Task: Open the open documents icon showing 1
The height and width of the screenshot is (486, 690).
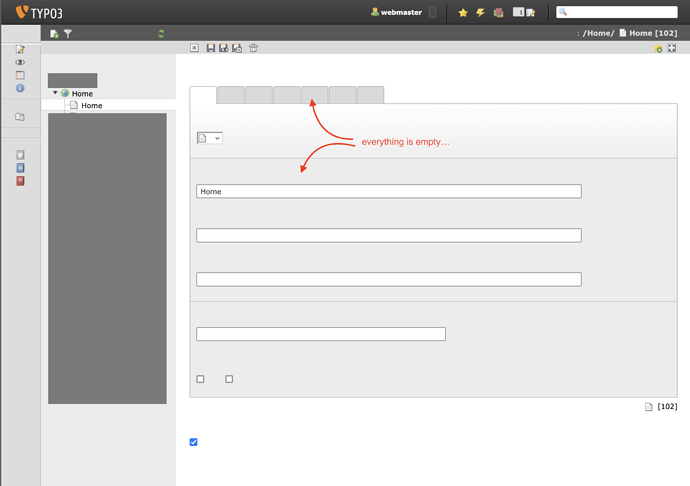Action: (524, 12)
